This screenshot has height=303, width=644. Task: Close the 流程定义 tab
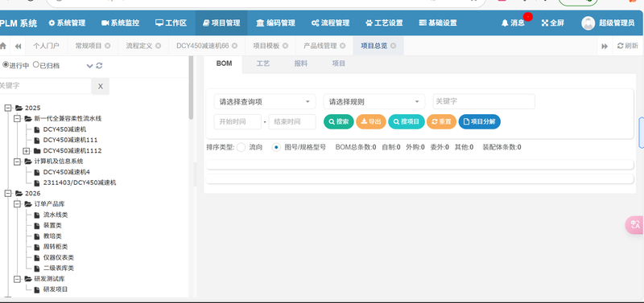[158, 46]
